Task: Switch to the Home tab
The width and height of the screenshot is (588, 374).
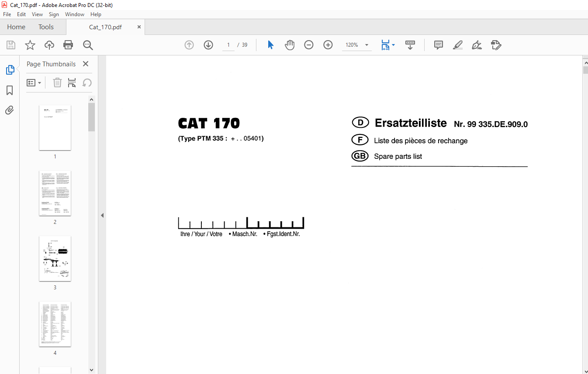Action: (16, 27)
